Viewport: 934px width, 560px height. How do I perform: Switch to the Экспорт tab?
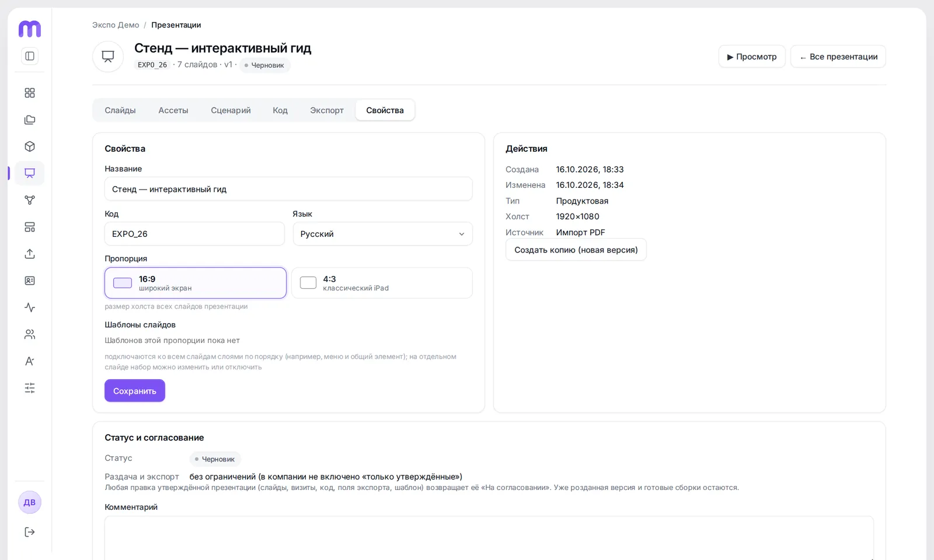[x=327, y=110]
